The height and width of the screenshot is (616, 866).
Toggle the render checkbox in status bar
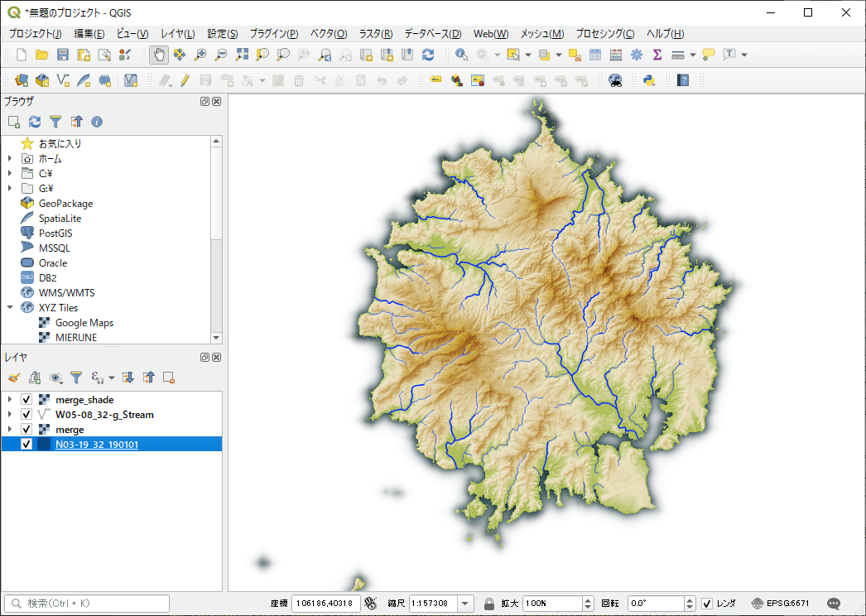pyautogui.click(x=707, y=604)
